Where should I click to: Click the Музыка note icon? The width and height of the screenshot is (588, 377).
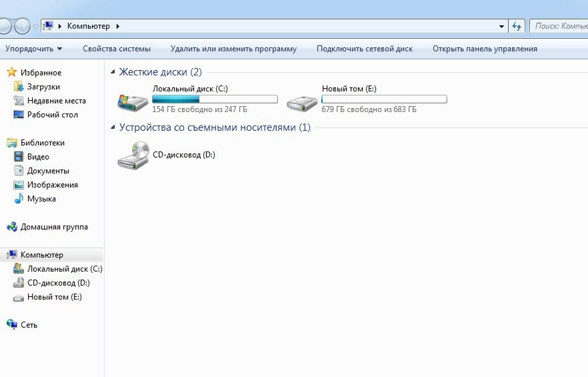(x=19, y=198)
